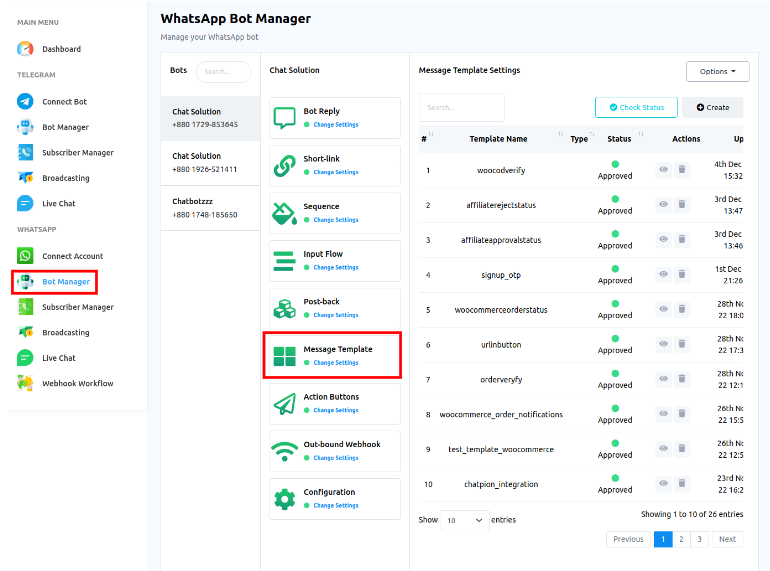Image resolution: width=770 pixels, height=571 pixels.
Task: Delete the orderveryfy template
Action: pyautogui.click(x=682, y=379)
